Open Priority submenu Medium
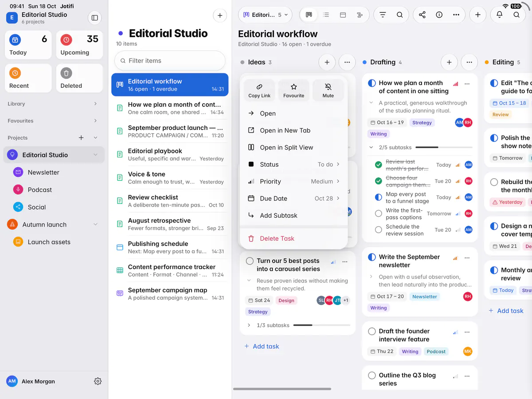 pyautogui.click(x=294, y=181)
